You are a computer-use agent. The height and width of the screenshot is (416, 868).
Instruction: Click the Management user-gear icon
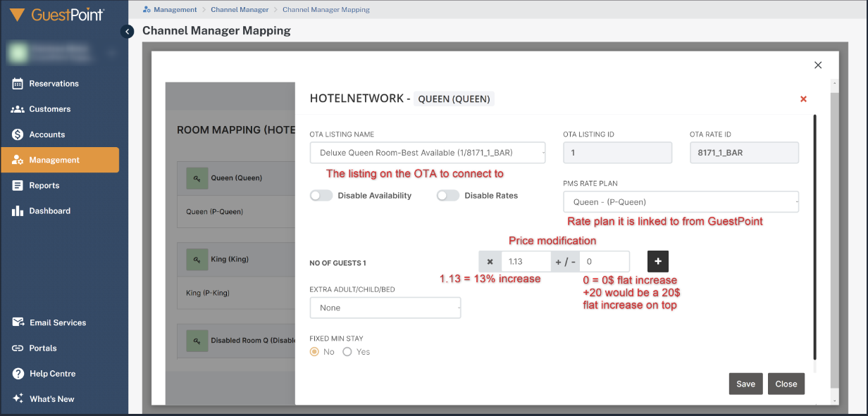click(x=18, y=160)
